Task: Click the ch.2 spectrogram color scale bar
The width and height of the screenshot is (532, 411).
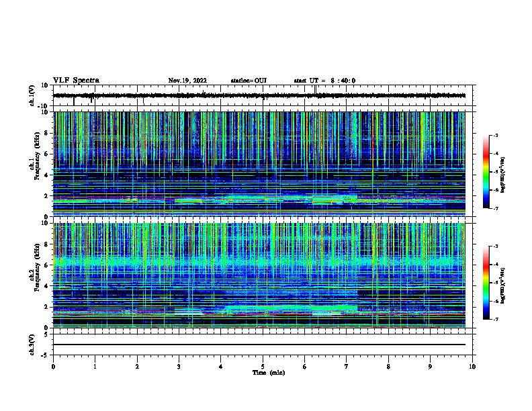Action: [486, 283]
